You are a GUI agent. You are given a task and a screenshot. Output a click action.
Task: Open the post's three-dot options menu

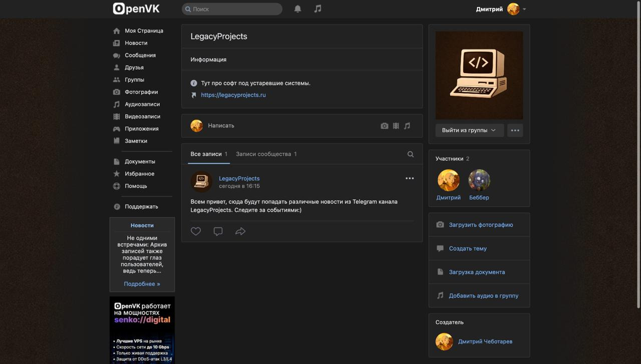[x=410, y=178]
